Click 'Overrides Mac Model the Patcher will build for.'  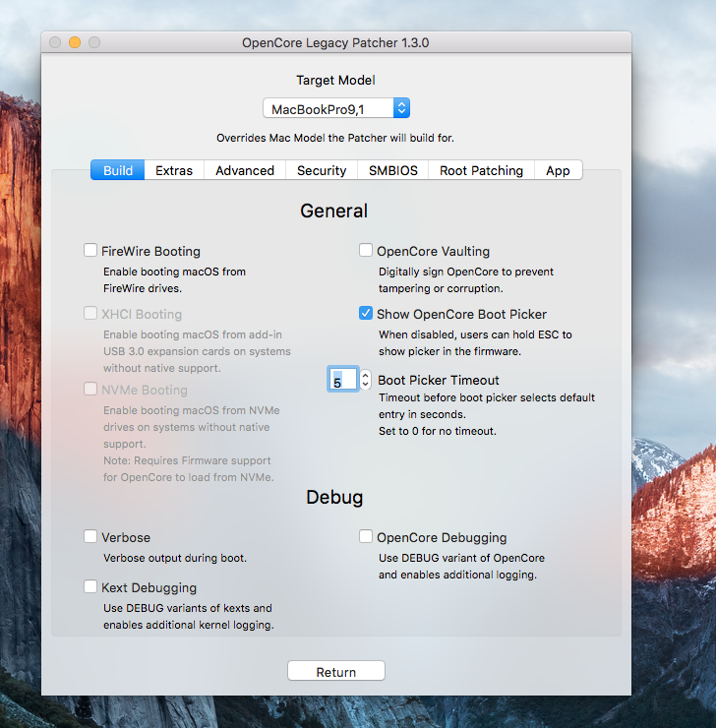tap(335, 138)
